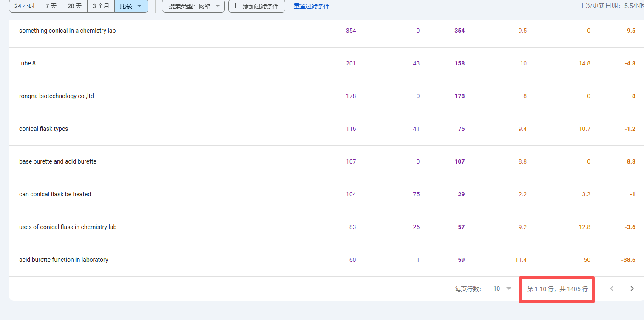Image resolution: width=644 pixels, height=320 pixels.
Task: Expand rows per page dropdown
Action: click(502, 289)
